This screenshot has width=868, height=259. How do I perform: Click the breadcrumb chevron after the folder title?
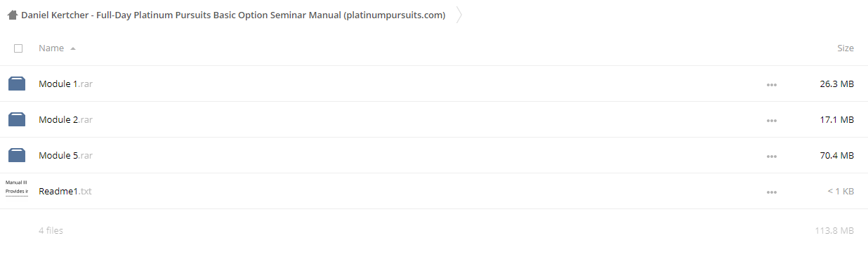pyautogui.click(x=459, y=15)
